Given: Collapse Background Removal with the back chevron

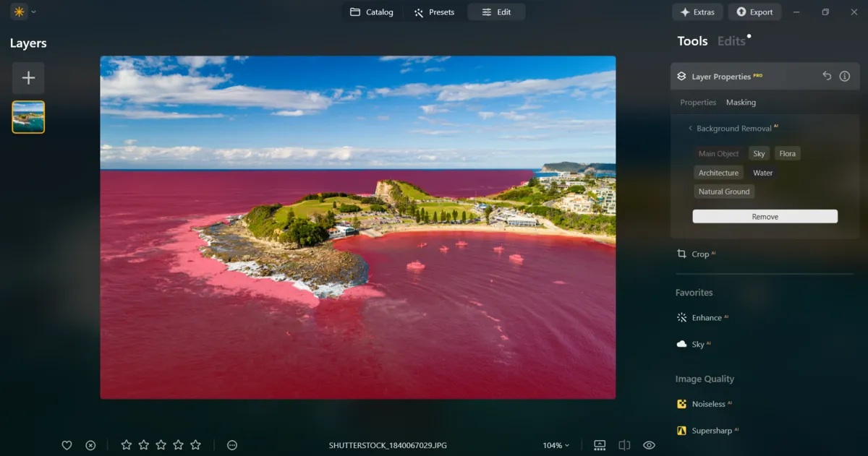Looking at the screenshot, I should click(689, 128).
